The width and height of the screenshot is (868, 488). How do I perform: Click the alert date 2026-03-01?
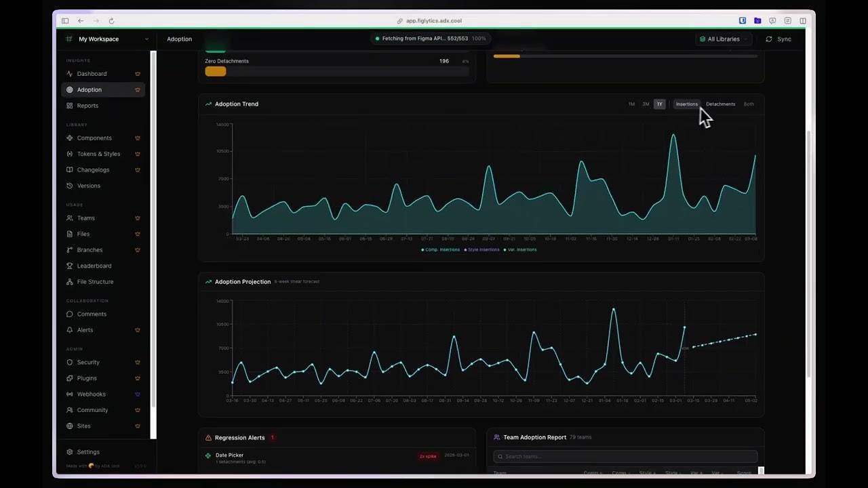coord(456,455)
